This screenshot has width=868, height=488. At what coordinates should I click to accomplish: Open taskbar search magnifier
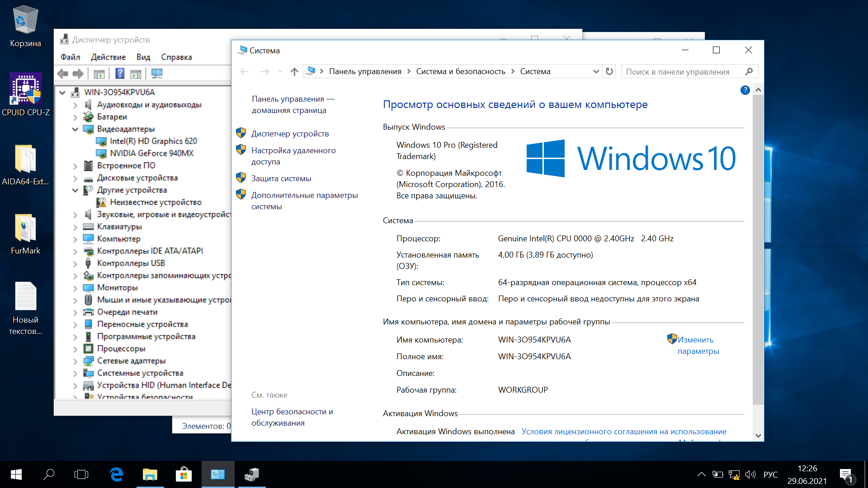click(49, 474)
